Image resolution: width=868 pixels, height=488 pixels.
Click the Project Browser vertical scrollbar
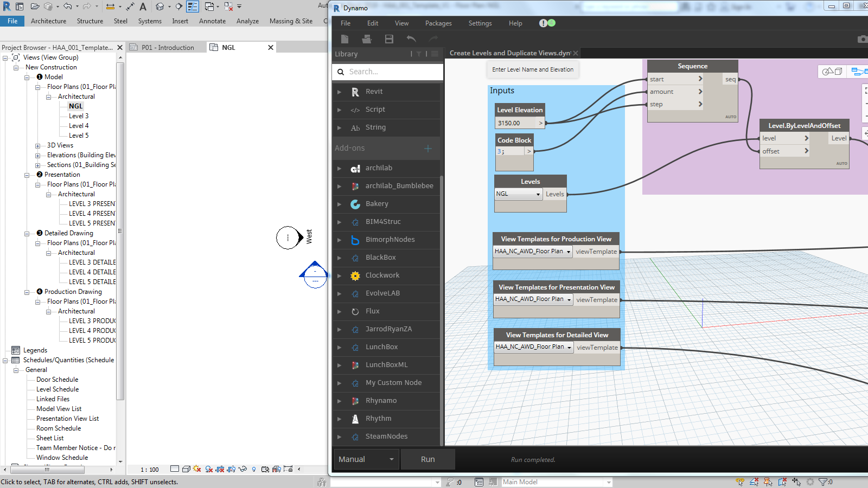(x=120, y=231)
